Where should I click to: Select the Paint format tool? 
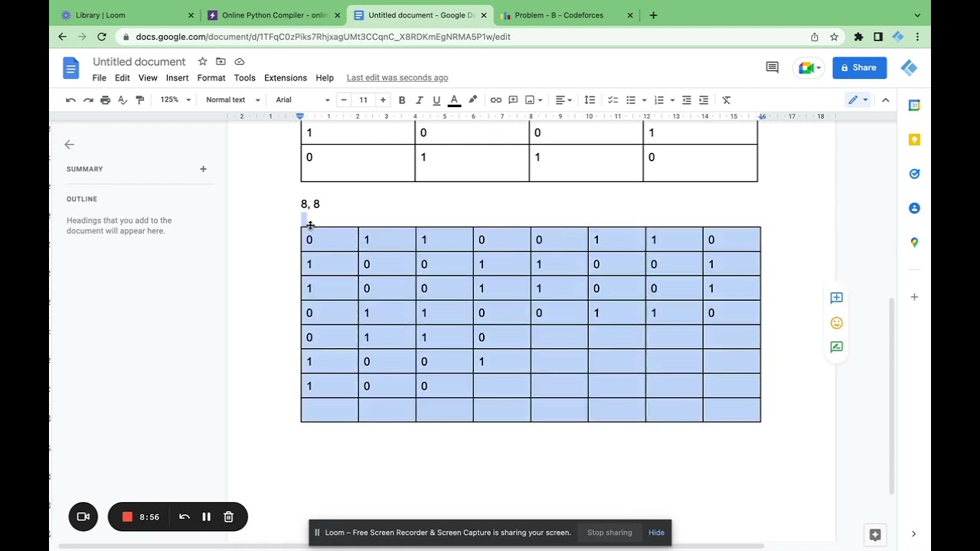coord(139,100)
